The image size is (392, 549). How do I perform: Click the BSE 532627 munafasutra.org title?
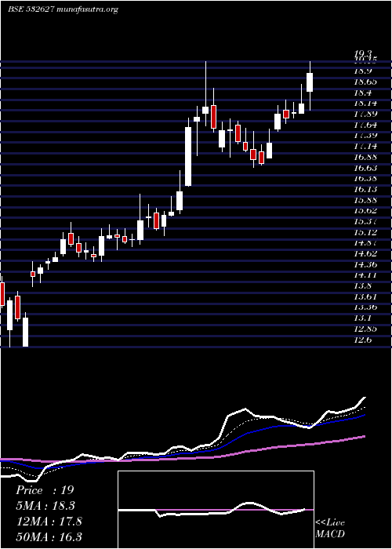click(63, 9)
